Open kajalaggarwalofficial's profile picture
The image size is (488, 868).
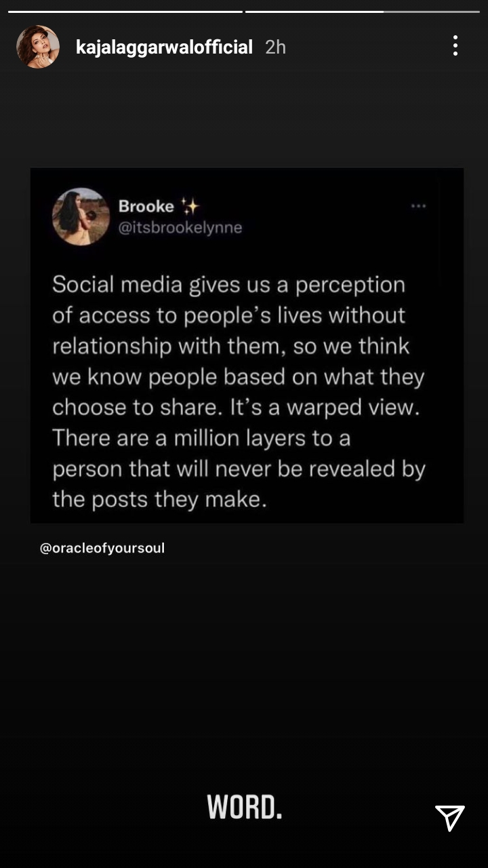[37, 47]
